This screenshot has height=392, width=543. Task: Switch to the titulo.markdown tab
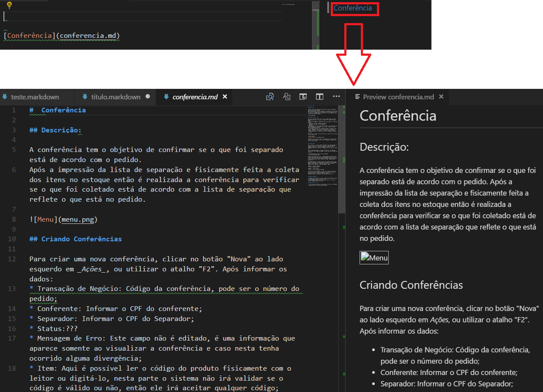tap(115, 97)
